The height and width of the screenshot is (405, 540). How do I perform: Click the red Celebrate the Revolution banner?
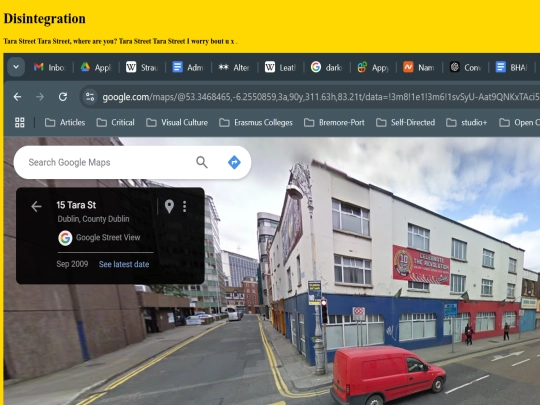(421, 265)
